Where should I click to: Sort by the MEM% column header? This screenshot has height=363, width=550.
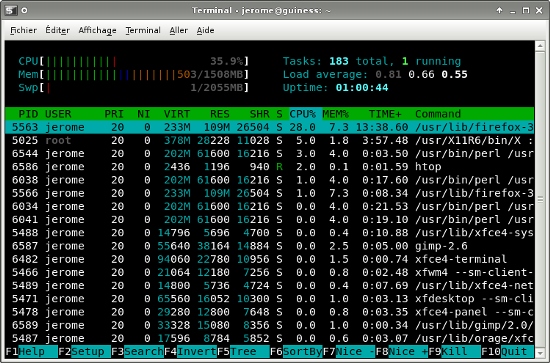[335, 114]
